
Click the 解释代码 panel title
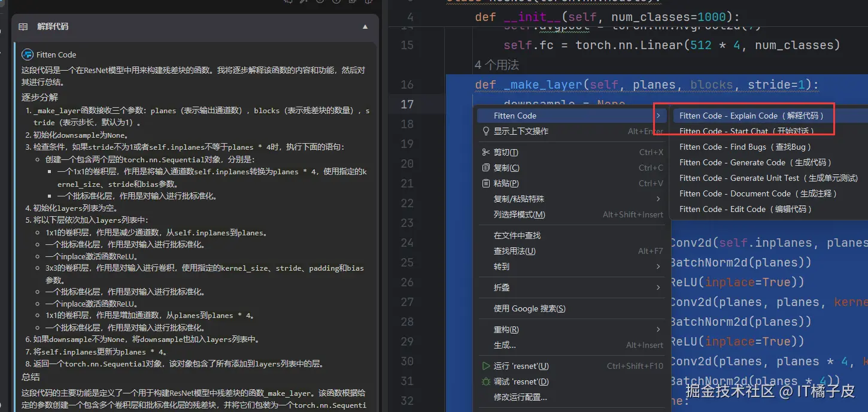(53, 27)
